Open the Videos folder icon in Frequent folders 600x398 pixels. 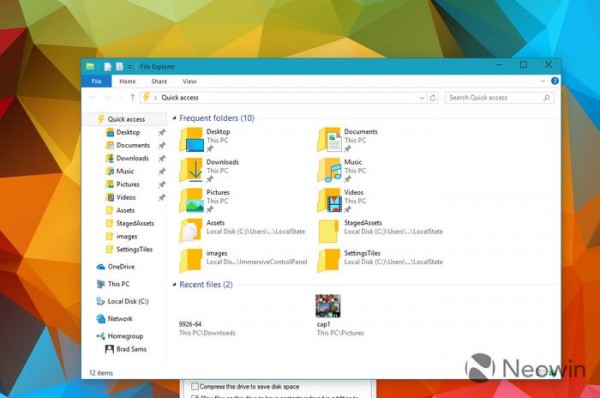click(x=329, y=201)
